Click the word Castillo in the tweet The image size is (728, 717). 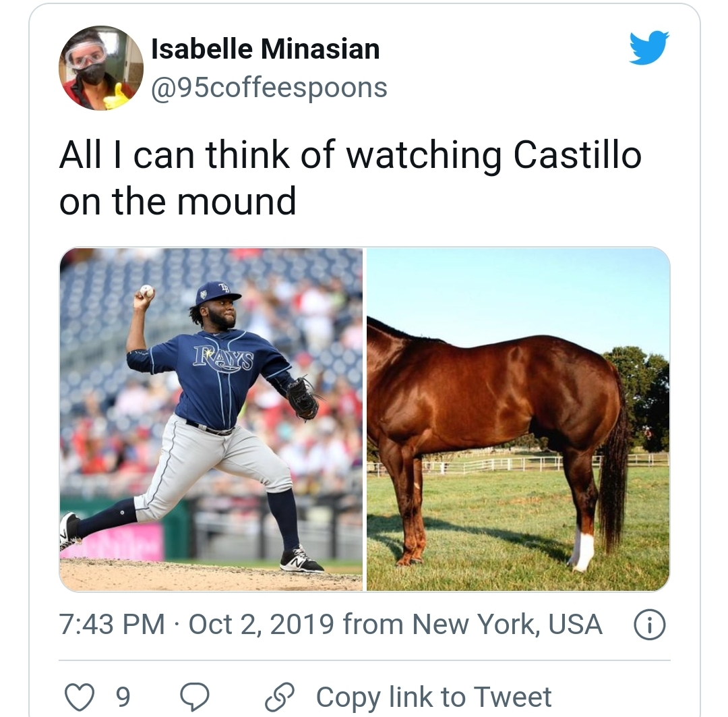[x=577, y=154]
